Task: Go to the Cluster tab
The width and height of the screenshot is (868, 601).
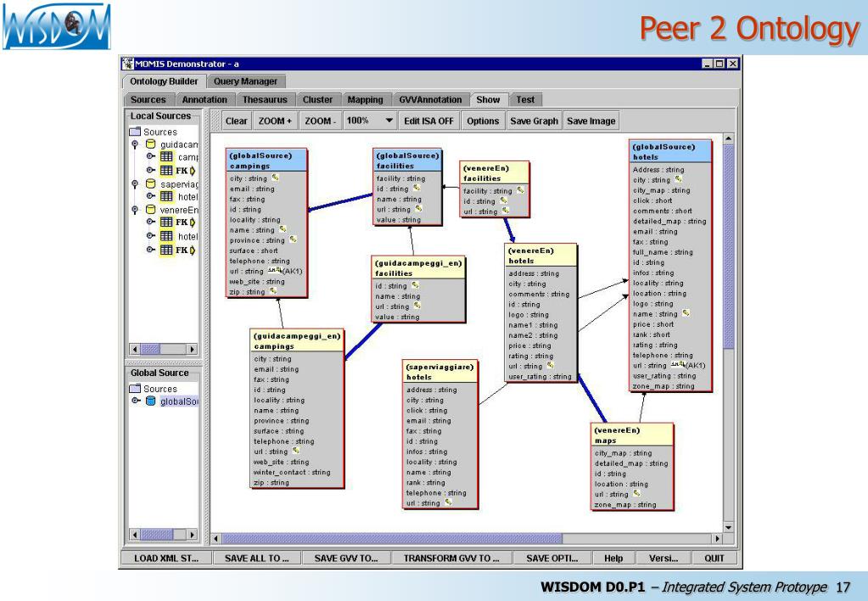Action: pyautogui.click(x=317, y=99)
